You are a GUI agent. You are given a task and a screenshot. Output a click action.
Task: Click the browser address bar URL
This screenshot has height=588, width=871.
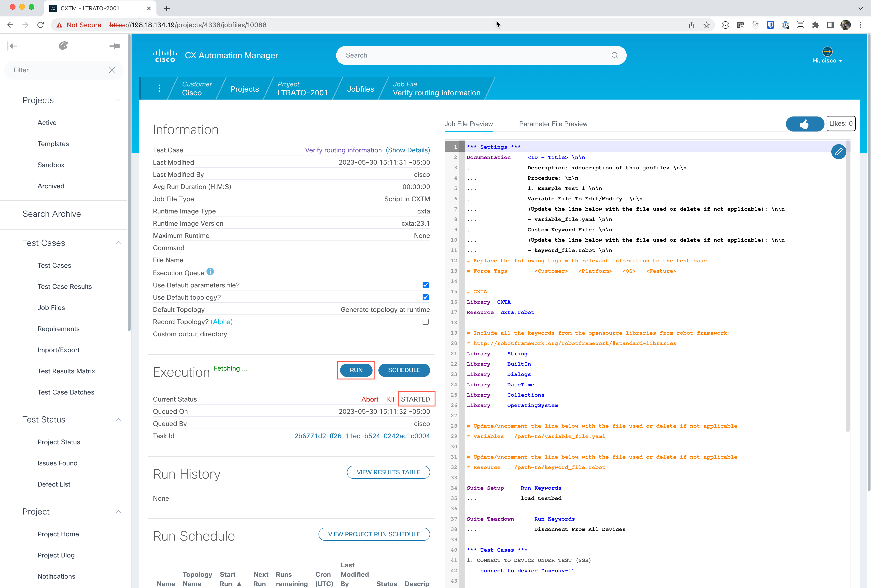[188, 25]
